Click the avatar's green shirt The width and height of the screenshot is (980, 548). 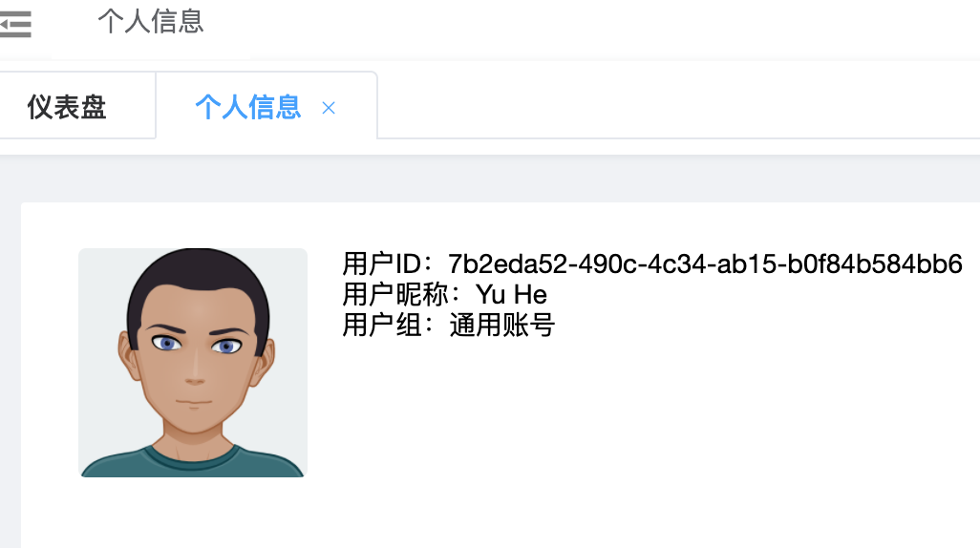pyautogui.click(x=193, y=462)
